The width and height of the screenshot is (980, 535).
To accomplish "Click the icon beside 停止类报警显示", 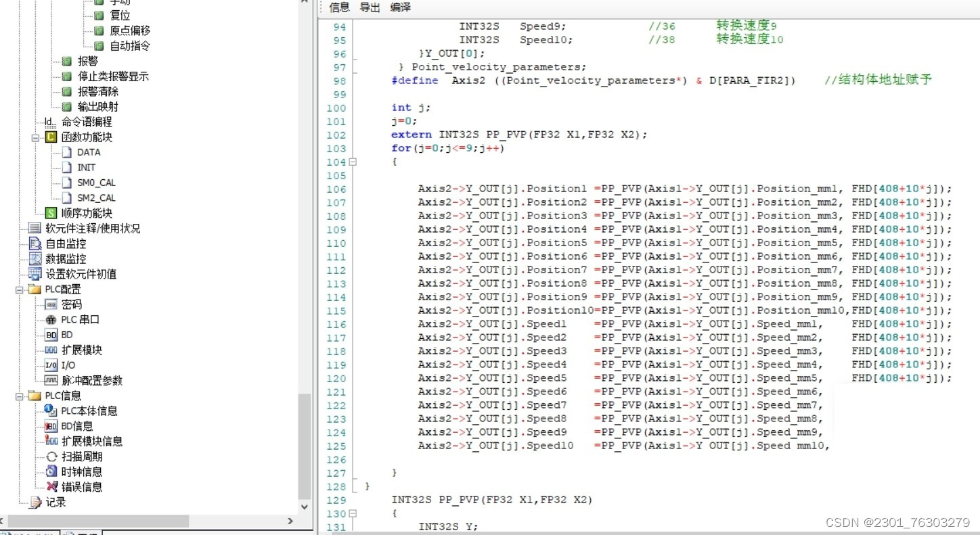I will tap(66, 76).
